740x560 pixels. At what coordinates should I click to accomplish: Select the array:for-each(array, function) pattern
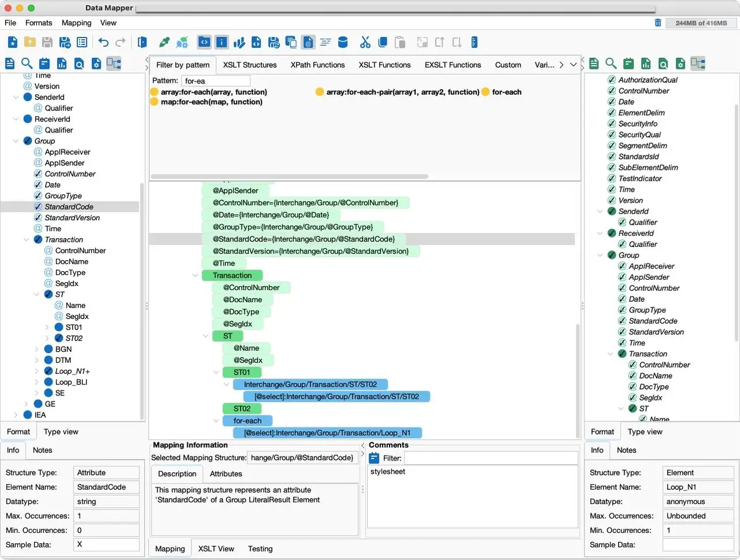coord(214,92)
